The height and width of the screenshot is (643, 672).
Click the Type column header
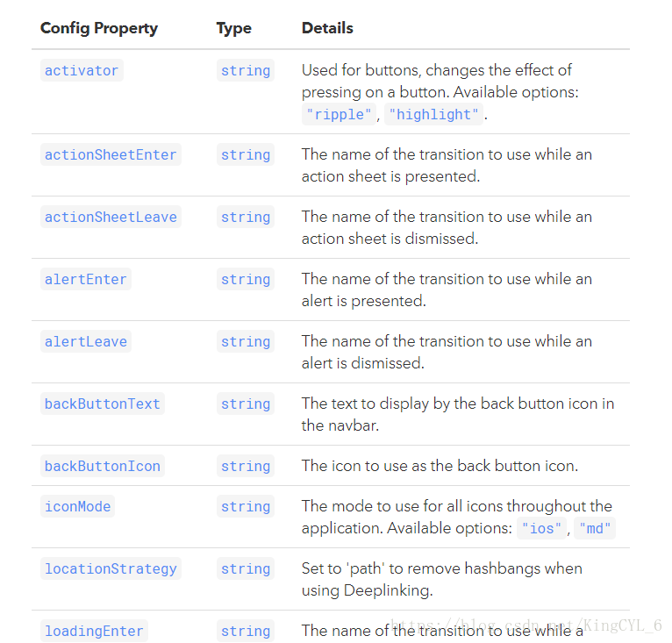point(234,28)
